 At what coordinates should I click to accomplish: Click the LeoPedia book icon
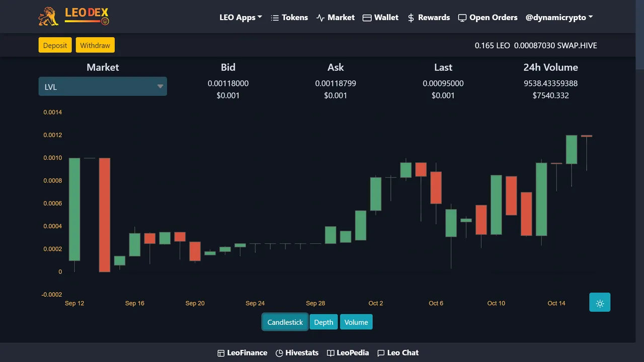tap(331, 353)
